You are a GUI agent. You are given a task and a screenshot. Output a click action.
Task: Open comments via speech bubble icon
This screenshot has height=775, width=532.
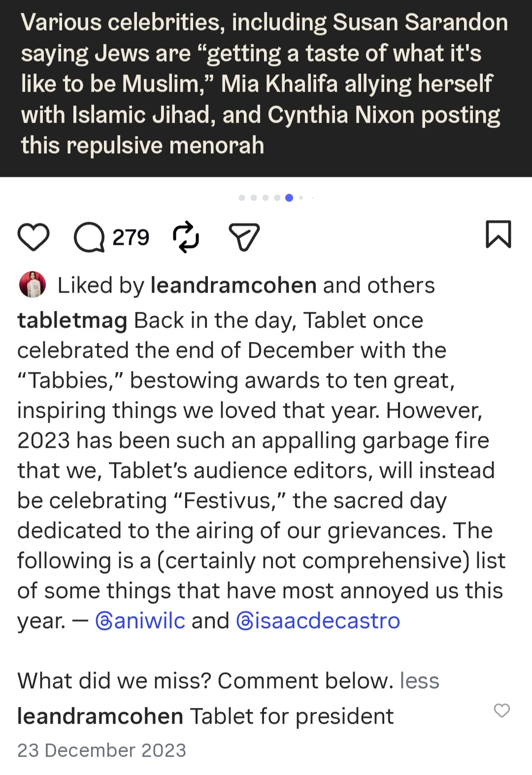[x=89, y=237]
